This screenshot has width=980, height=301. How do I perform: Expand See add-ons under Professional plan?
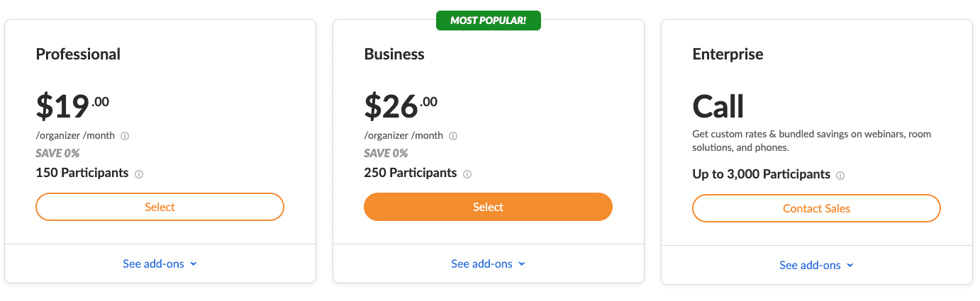pos(160,263)
